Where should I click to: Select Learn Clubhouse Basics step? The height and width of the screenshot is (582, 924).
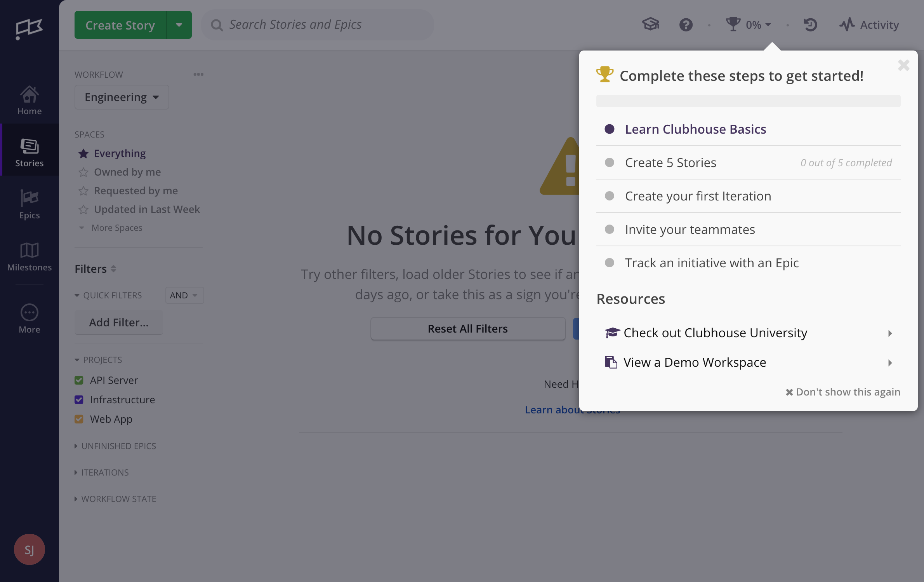click(695, 129)
